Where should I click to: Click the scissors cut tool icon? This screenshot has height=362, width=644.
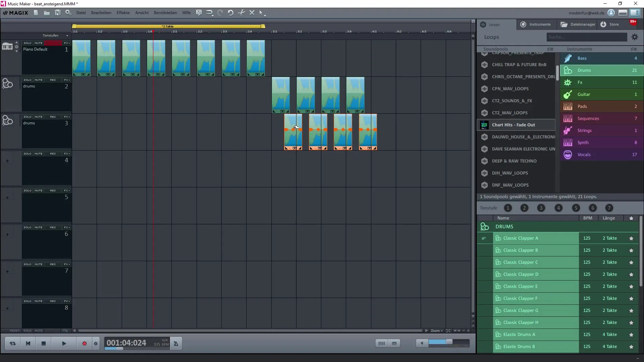pos(241,13)
